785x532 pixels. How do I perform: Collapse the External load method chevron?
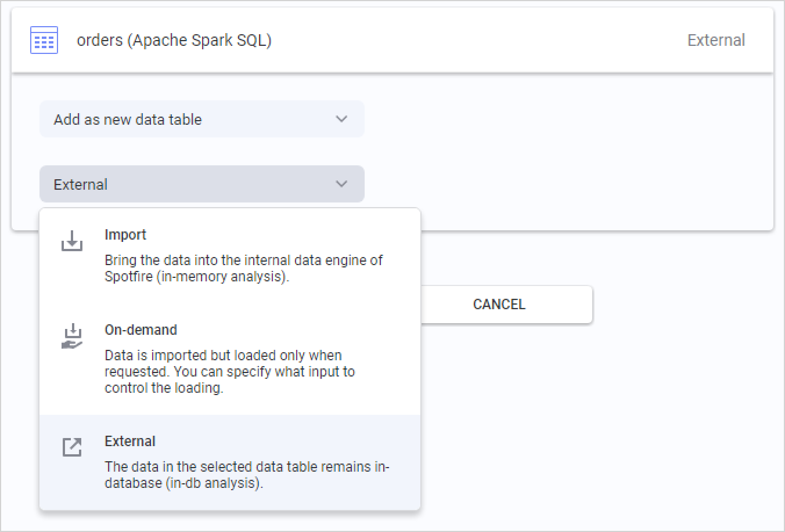pos(341,184)
